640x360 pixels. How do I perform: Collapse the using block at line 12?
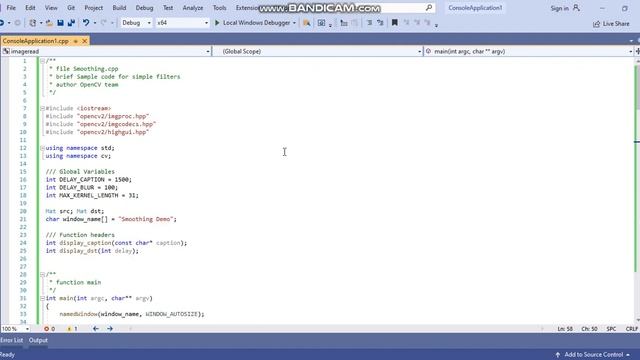point(42,148)
